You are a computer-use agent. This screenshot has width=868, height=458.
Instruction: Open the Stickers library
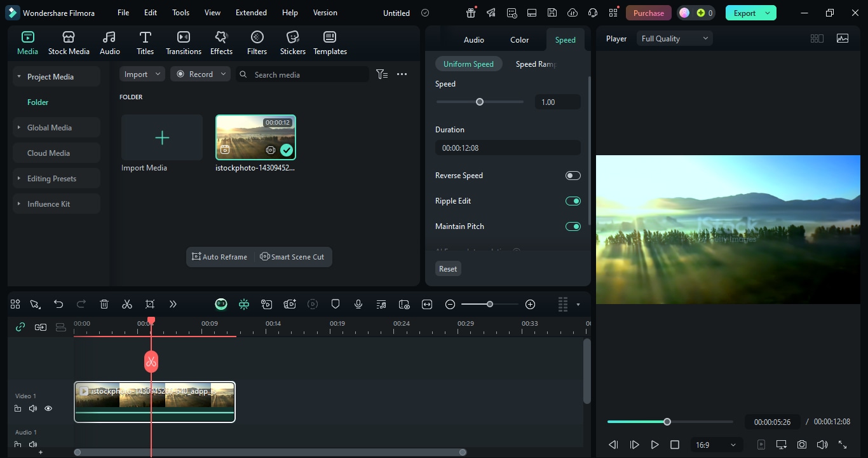coord(292,43)
